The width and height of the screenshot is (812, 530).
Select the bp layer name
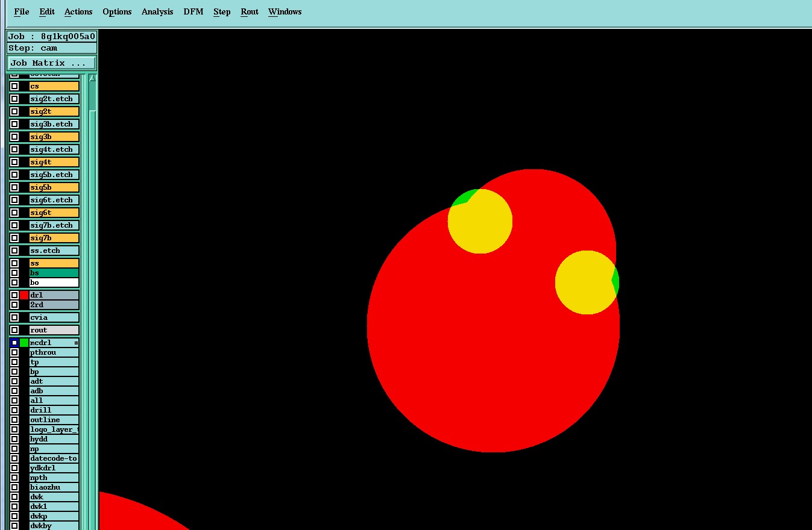(54, 372)
